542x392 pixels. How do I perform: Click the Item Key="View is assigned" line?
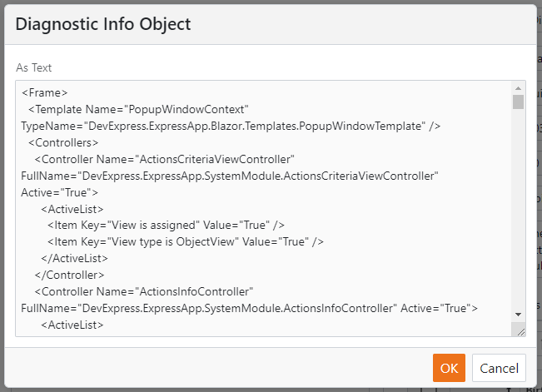click(x=166, y=225)
